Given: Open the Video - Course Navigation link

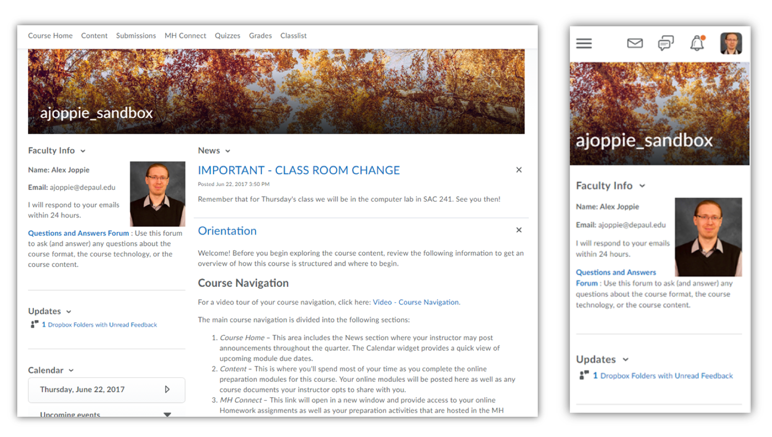Looking at the screenshot, I should [415, 302].
